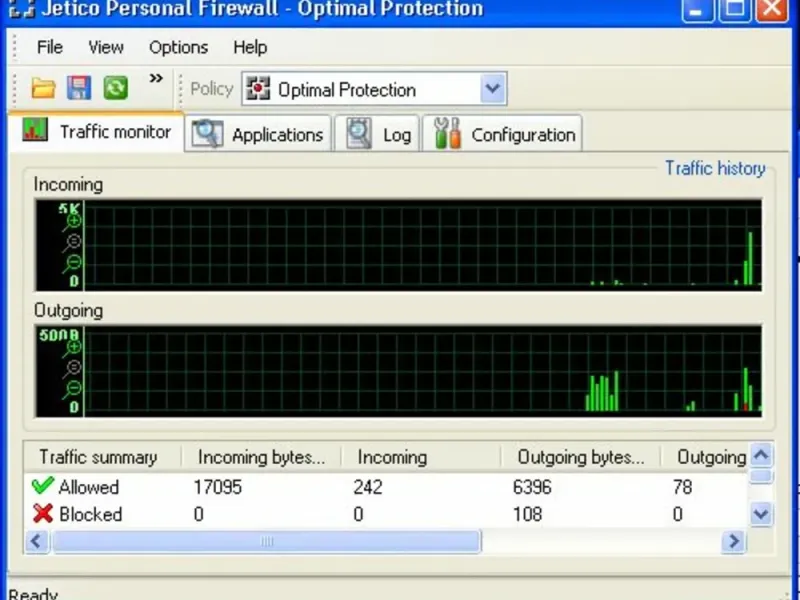This screenshot has width=800, height=600.
Task: Reset zoom on the Incoming graph
Action: (x=72, y=243)
